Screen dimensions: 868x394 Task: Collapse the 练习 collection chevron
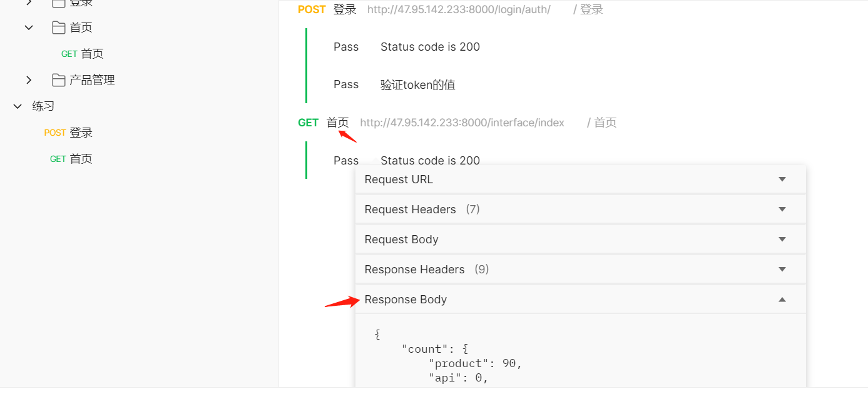(x=18, y=106)
